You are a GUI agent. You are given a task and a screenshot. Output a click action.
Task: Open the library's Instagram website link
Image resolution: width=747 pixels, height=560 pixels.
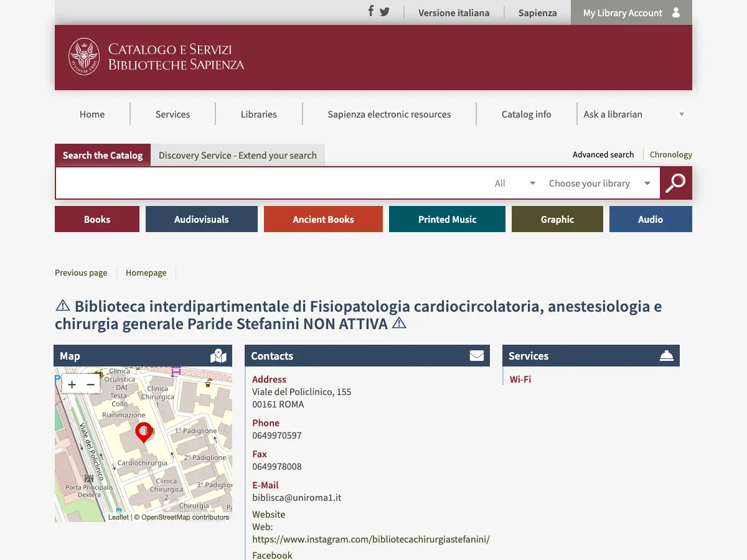371,539
